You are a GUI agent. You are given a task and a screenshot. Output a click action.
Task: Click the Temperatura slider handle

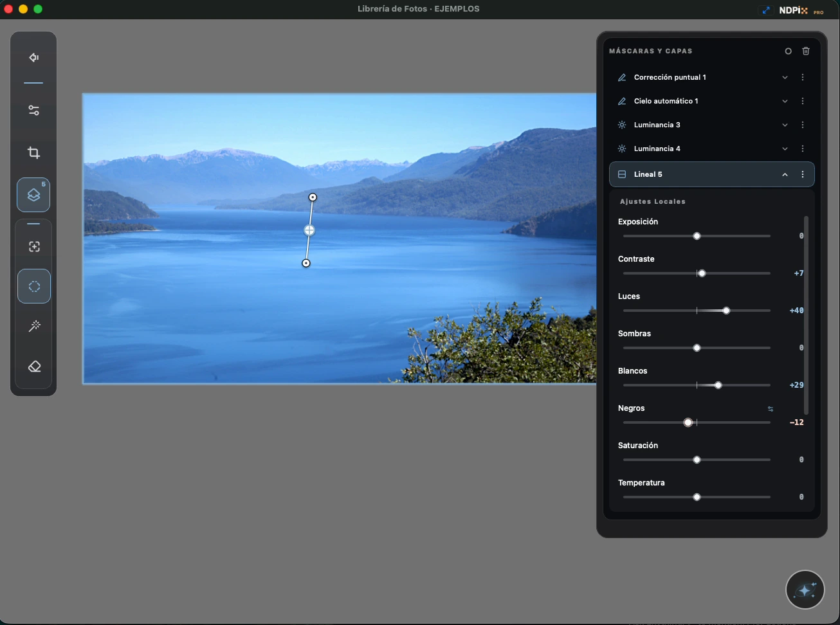click(x=697, y=497)
